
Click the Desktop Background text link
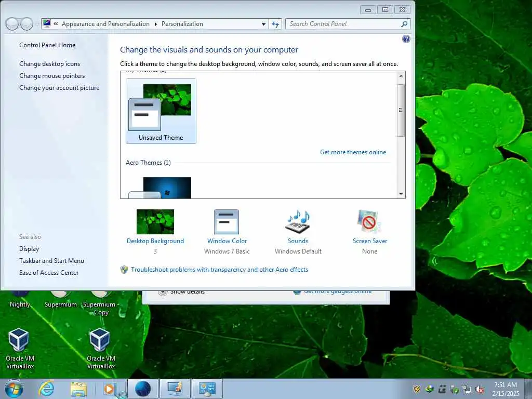click(155, 241)
